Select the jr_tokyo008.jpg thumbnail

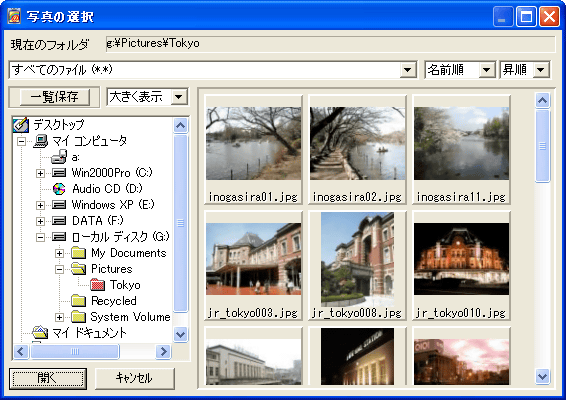(357, 266)
